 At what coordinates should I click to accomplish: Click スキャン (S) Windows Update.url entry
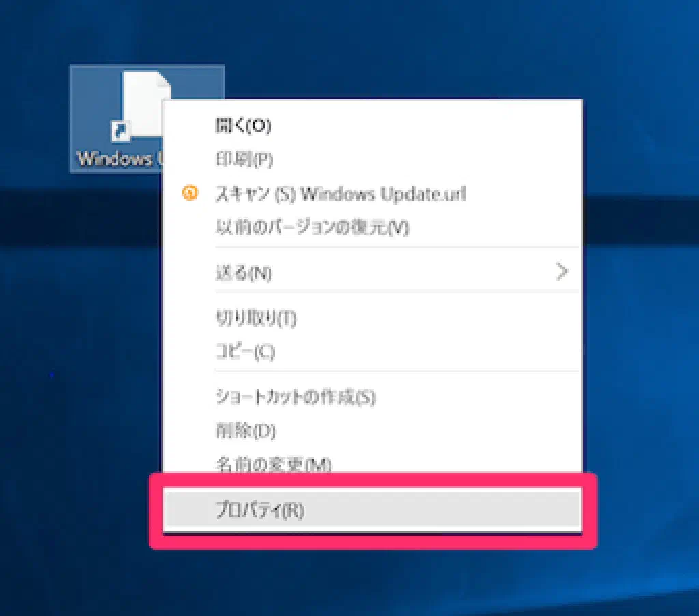pyautogui.click(x=340, y=194)
